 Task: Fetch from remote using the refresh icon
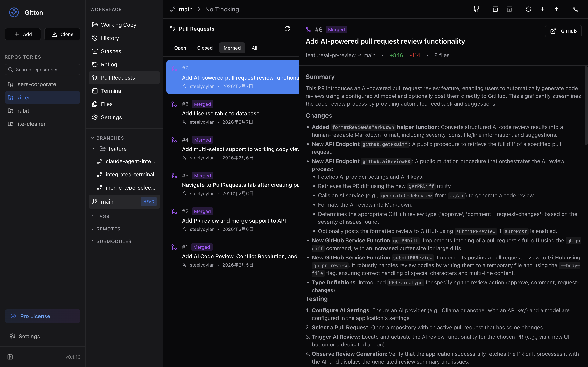528,9
